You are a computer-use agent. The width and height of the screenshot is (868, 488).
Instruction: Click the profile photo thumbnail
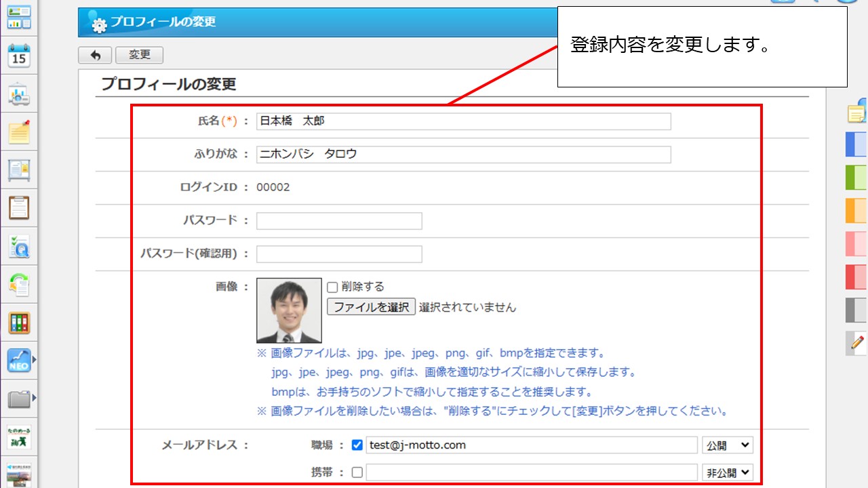pos(289,310)
